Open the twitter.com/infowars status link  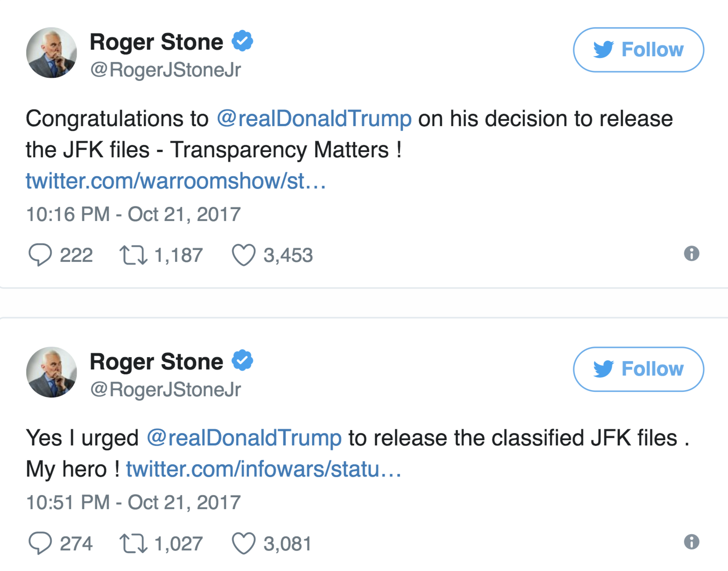click(x=263, y=469)
